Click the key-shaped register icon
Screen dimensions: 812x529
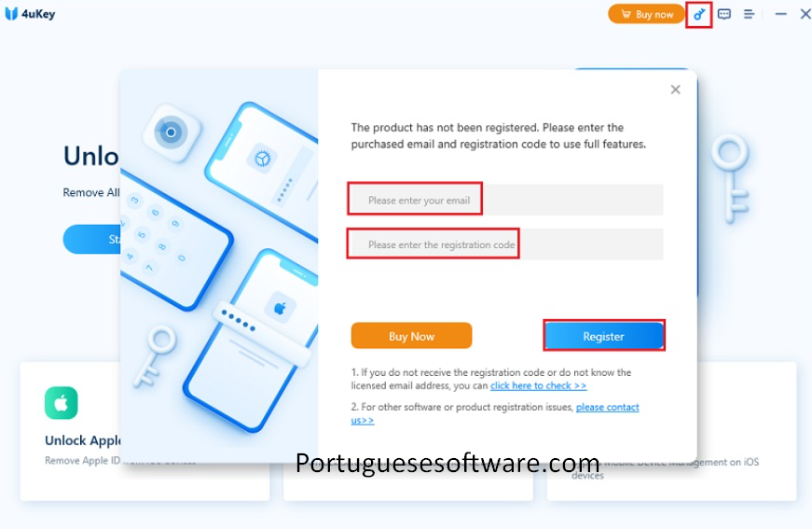tap(699, 15)
